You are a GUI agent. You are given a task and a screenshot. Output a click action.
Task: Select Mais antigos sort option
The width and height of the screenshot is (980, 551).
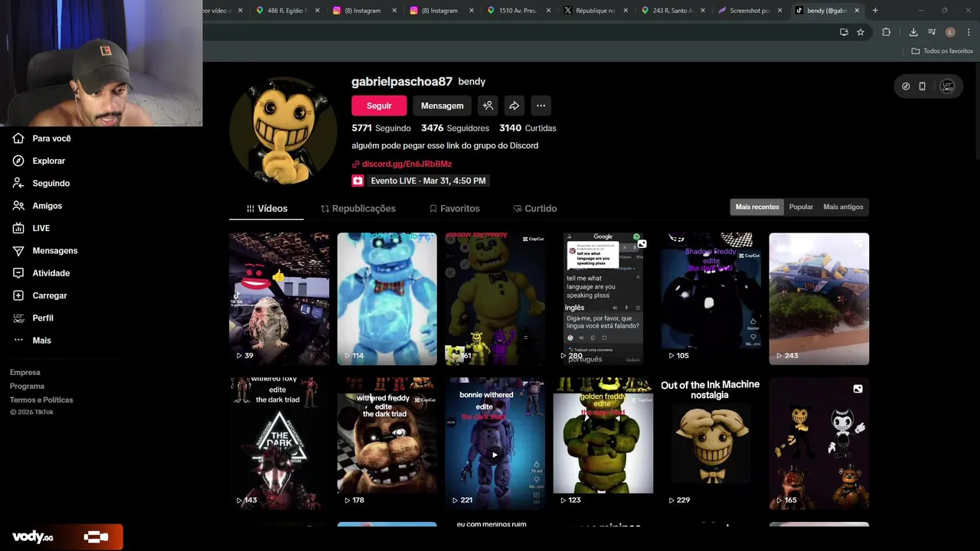click(843, 207)
